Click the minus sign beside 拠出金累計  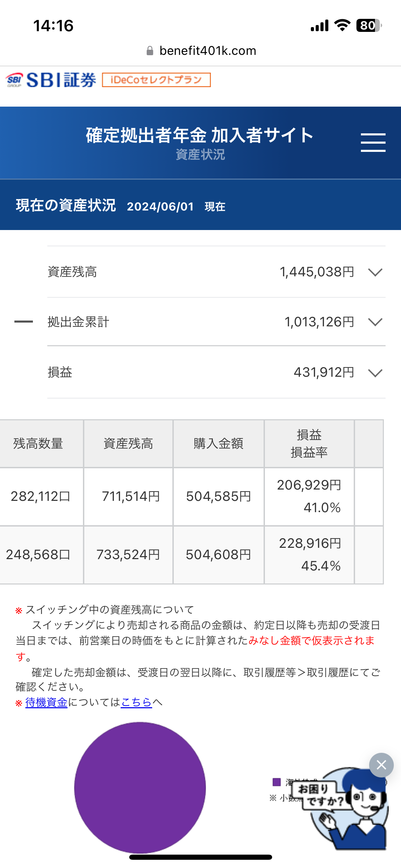coord(24,322)
